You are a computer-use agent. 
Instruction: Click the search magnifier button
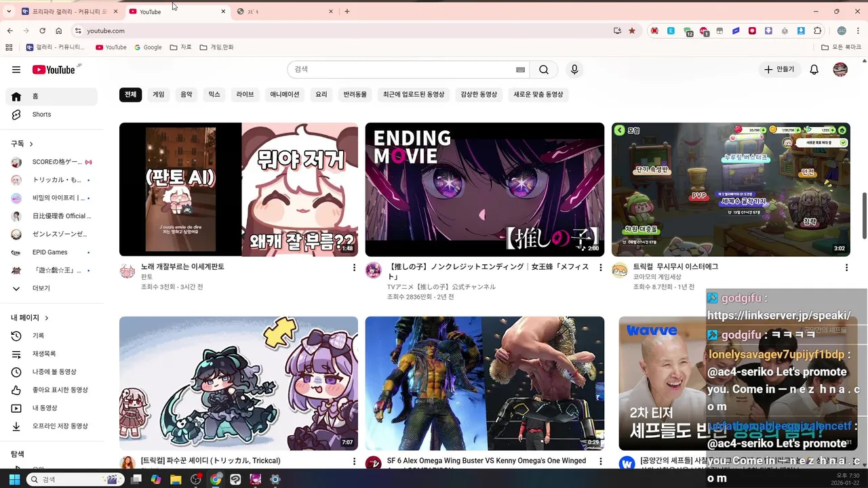(x=544, y=70)
